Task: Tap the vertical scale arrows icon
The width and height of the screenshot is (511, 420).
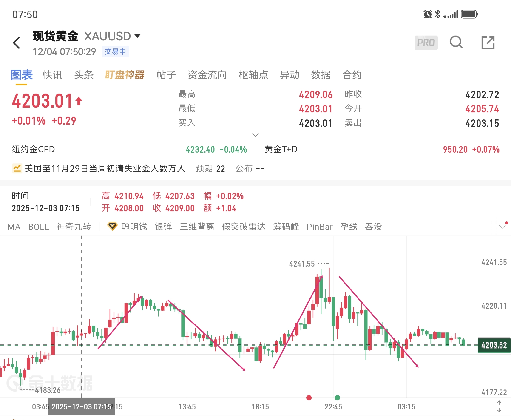Action: [x=499, y=406]
